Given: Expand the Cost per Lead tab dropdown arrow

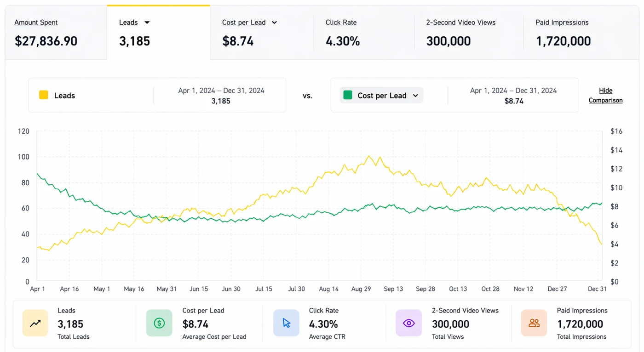Looking at the screenshot, I should pyautogui.click(x=275, y=23).
